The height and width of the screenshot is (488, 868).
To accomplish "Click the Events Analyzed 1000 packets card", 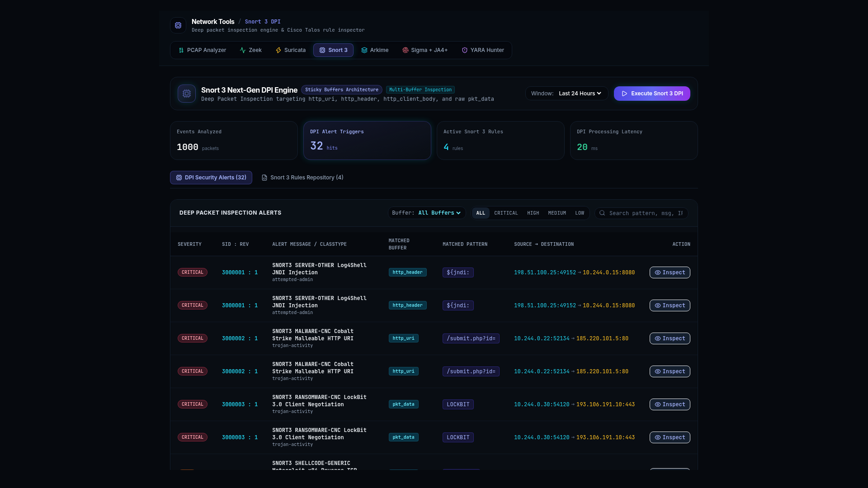I will tap(234, 141).
